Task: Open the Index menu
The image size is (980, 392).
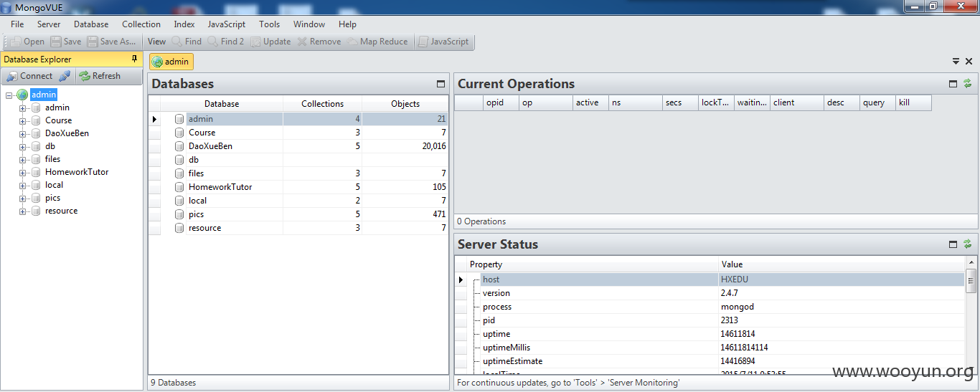Action: click(x=184, y=24)
